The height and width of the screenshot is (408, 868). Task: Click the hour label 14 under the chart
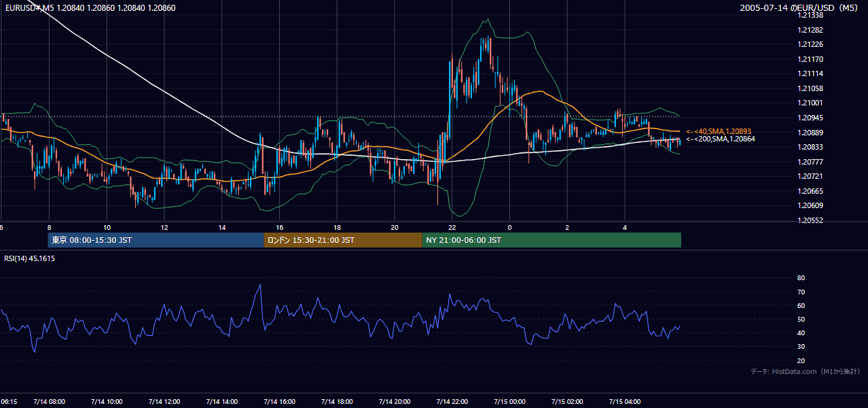[x=222, y=228]
